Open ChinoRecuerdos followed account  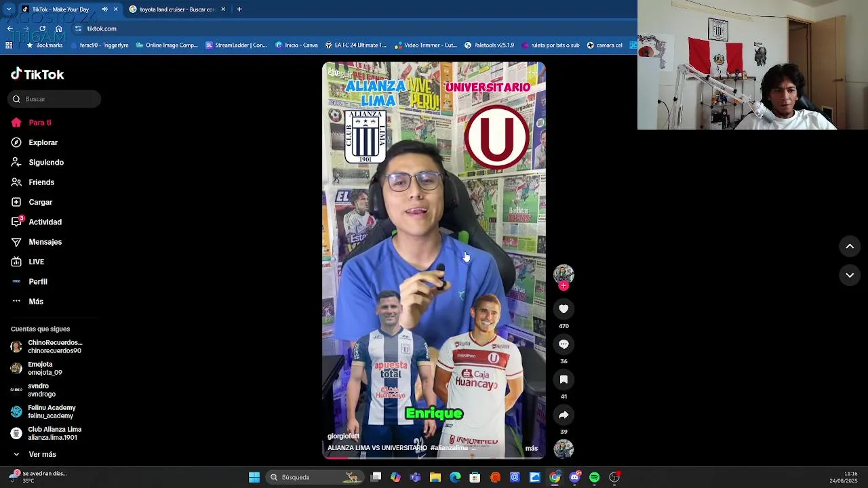pyautogui.click(x=47, y=346)
